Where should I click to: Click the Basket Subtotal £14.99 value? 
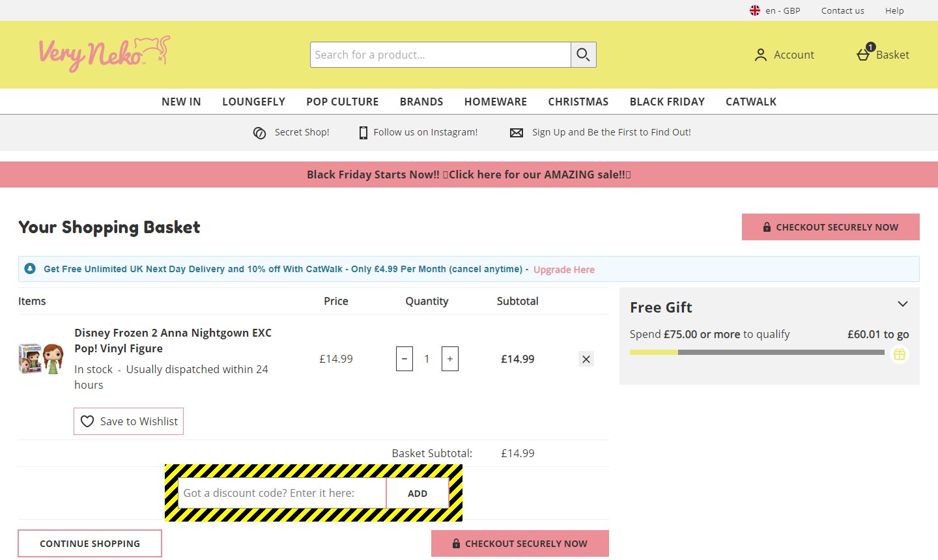tap(518, 453)
